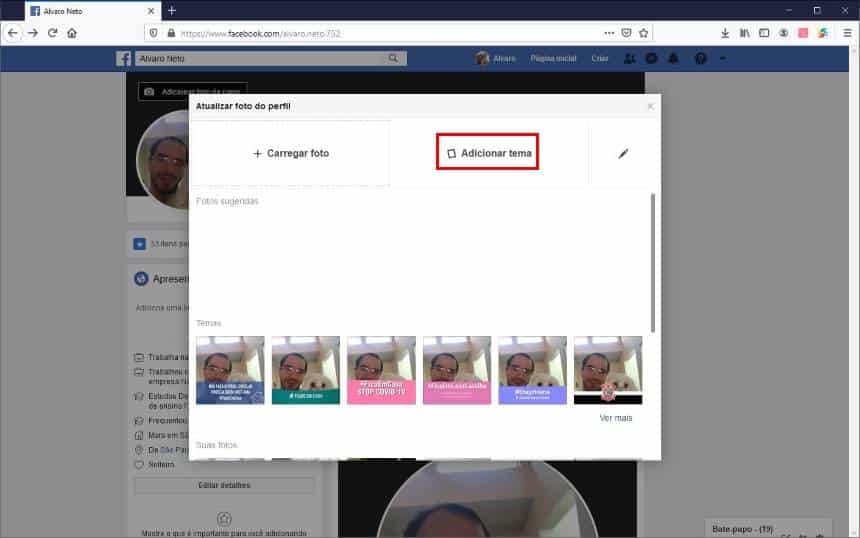Select the fourth pink banner theme thumbnail
Viewport: 860px width, 538px height.
point(457,370)
